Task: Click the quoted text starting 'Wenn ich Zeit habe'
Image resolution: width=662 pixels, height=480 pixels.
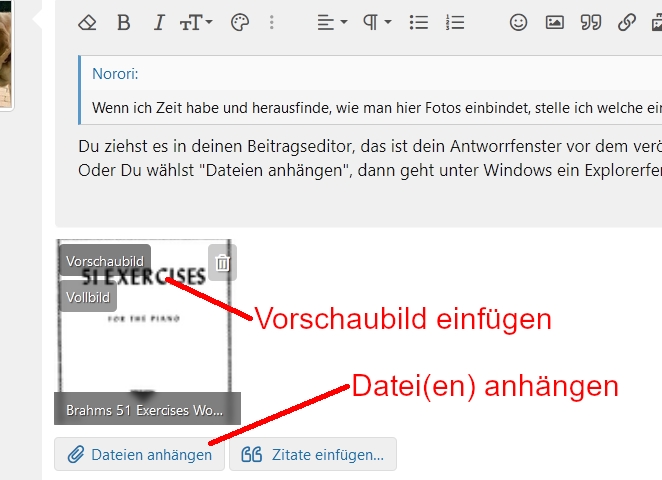Action: (x=377, y=108)
